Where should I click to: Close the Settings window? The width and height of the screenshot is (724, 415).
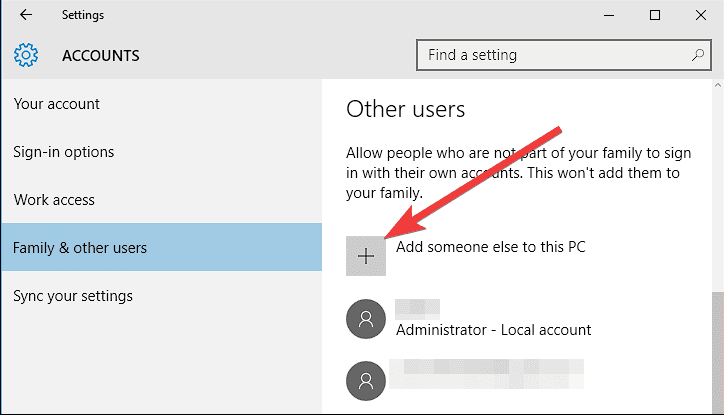click(700, 15)
